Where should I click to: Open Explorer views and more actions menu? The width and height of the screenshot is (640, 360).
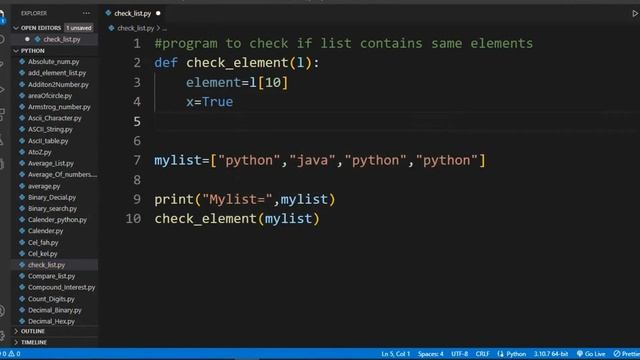click(x=86, y=13)
